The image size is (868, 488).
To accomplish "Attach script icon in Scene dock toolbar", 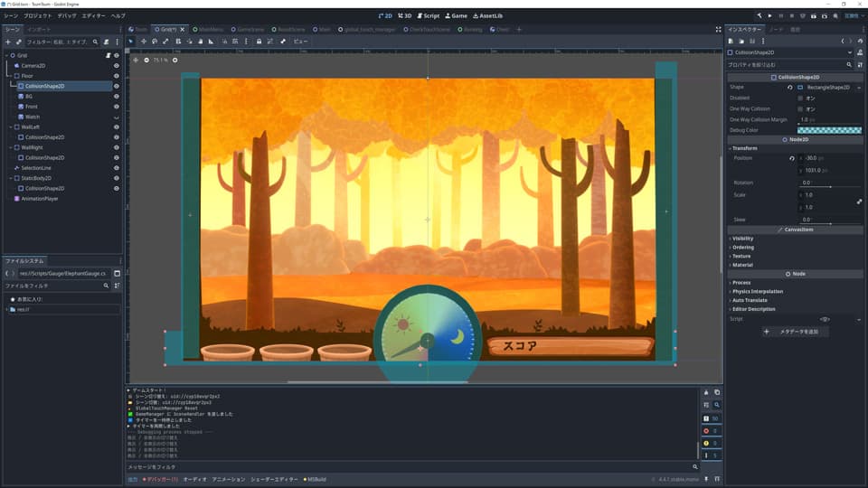I will coord(107,42).
